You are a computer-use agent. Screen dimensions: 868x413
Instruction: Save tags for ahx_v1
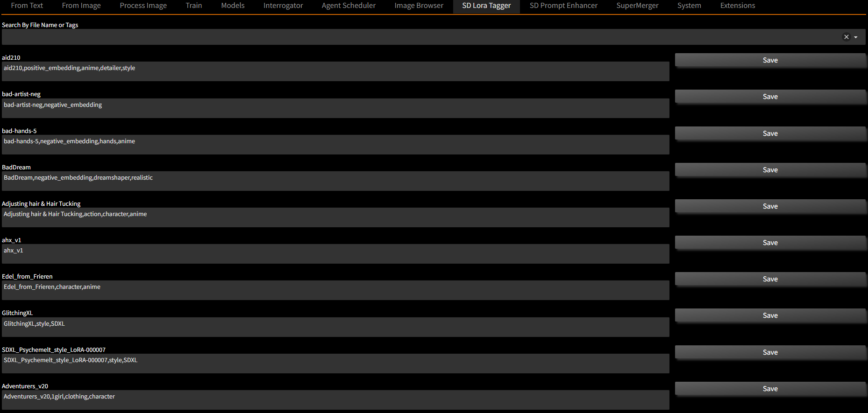[770, 243]
